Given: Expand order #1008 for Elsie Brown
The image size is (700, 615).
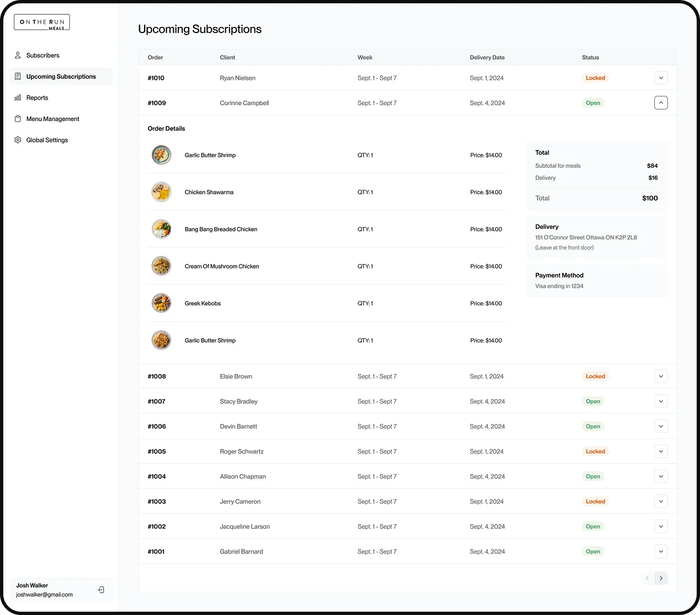Looking at the screenshot, I should click(x=661, y=376).
